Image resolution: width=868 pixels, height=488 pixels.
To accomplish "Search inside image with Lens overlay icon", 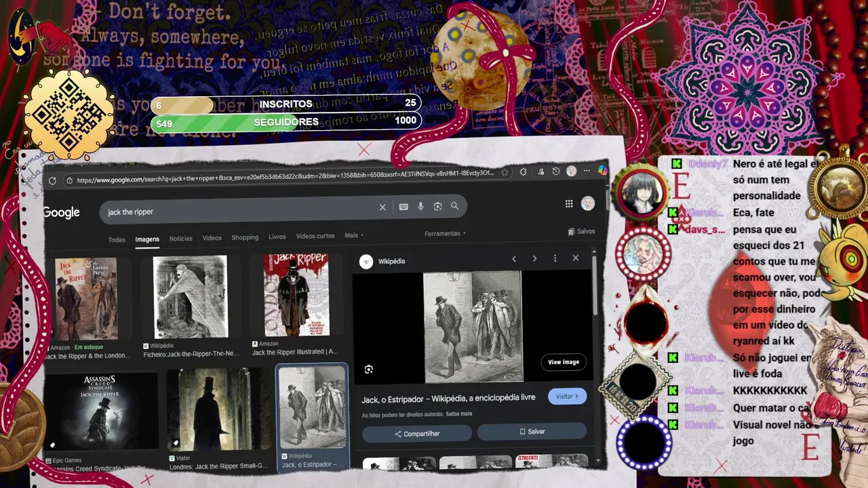I will [x=368, y=369].
